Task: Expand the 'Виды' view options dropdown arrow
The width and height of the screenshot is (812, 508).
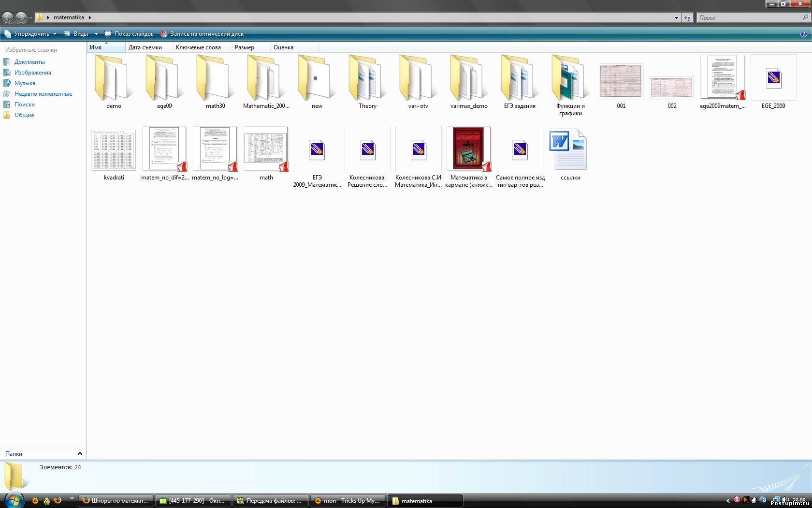Action: pos(96,34)
